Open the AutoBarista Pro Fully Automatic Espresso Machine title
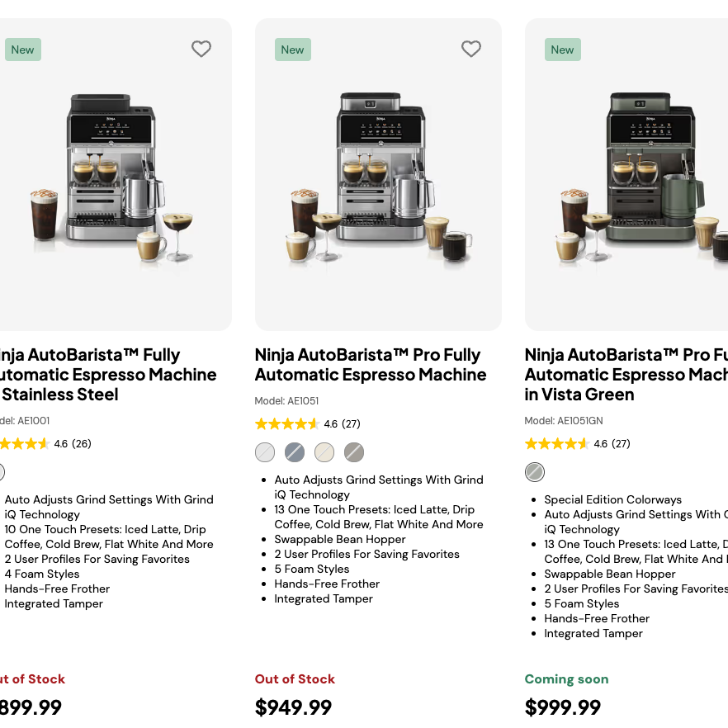Screen dimensions: 728x728 371,365
